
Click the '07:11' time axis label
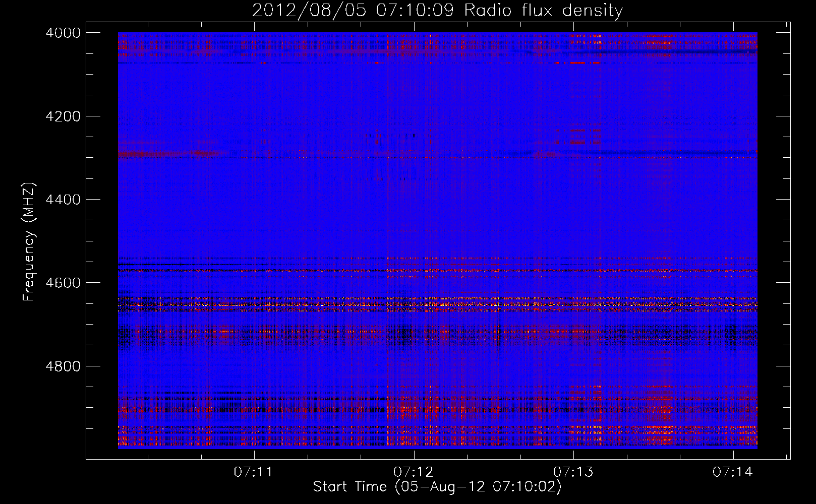point(253,472)
